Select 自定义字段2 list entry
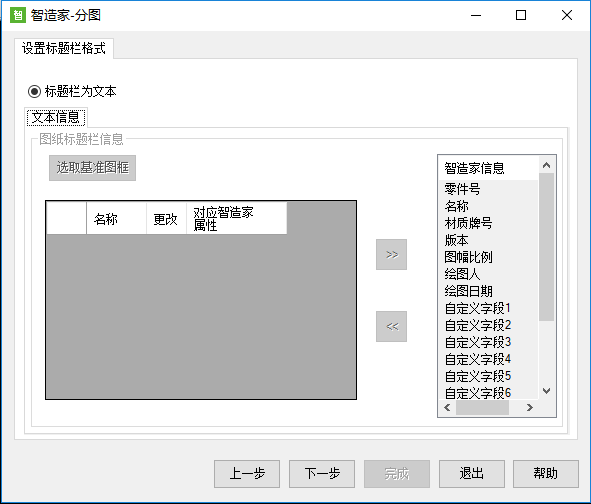This screenshot has height=504, width=591. [x=488, y=325]
